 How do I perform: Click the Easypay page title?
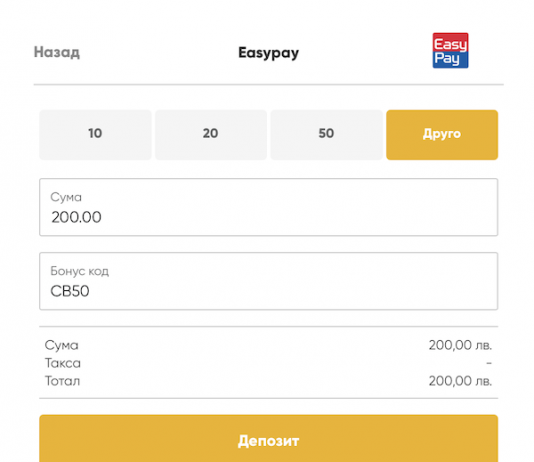pyautogui.click(x=268, y=53)
